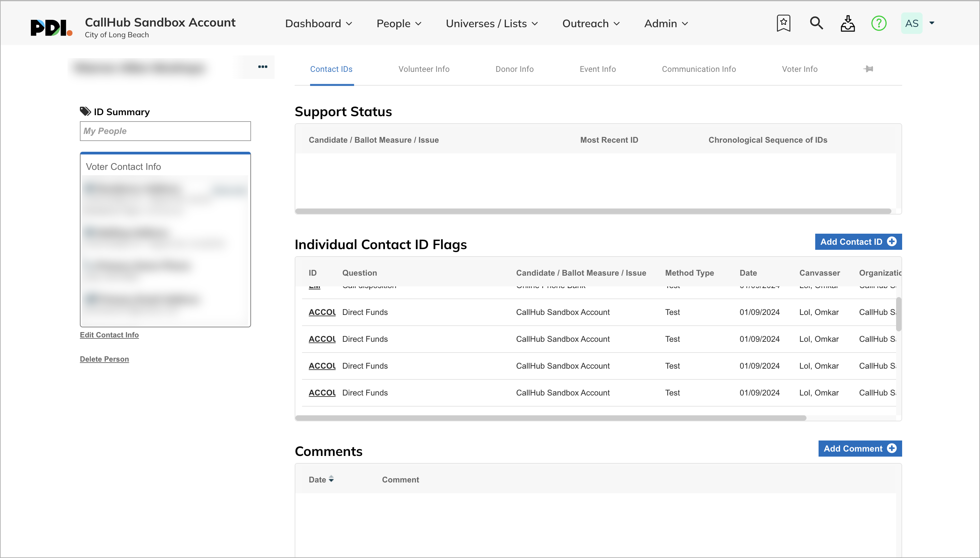Viewport: 980px width, 558px height.
Task: Expand Universes / Lists menu
Action: coord(492,24)
